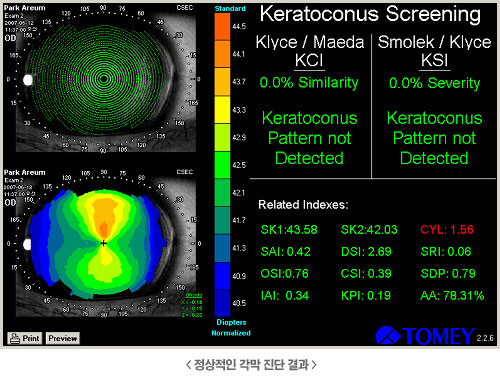The width and height of the screenshot is (500, 380).
Task: Click the 40.5 dark blue color swatch
Action: (x=222, y=303)
